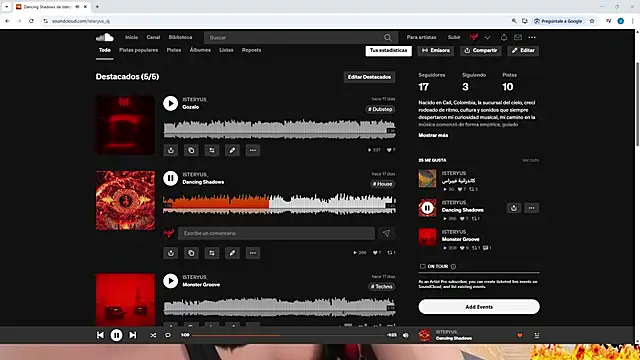Viewport: 640px width, 360px height.
Task: Click the Add Events button
Action: [479, 307]
